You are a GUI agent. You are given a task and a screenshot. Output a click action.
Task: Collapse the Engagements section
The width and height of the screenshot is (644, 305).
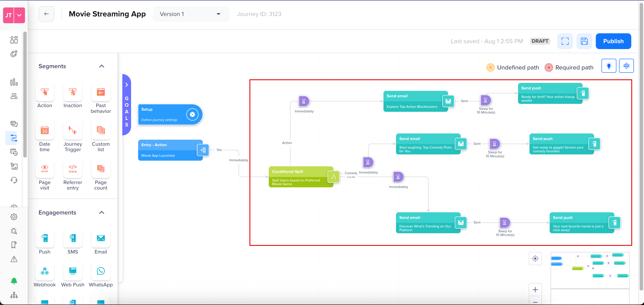(102, 212)
